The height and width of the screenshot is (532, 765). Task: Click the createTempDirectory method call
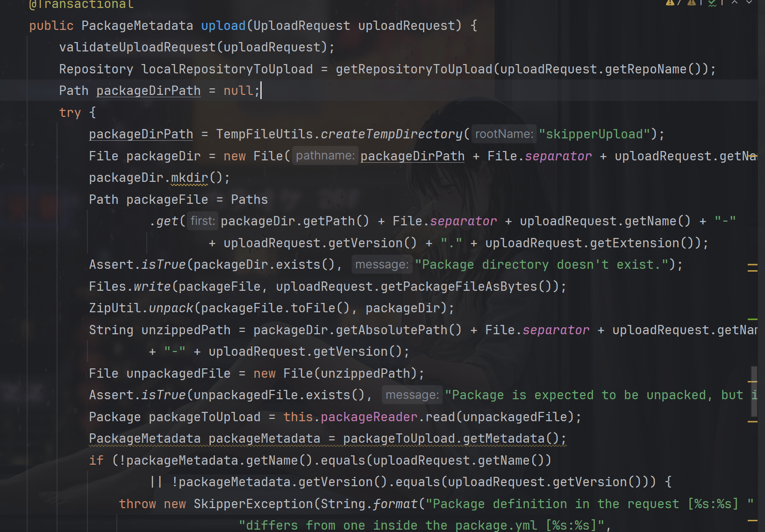point(392,134)
